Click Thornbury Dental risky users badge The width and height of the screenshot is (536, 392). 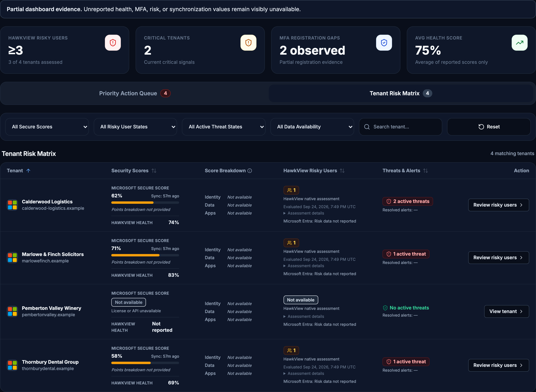[x=291, y=351]
